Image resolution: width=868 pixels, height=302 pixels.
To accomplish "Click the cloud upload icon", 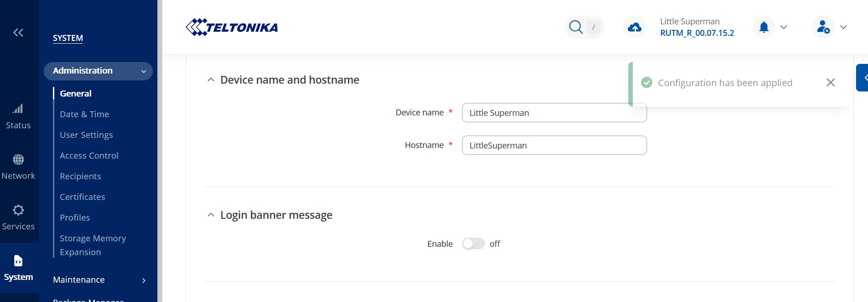I will pos(635,28).
